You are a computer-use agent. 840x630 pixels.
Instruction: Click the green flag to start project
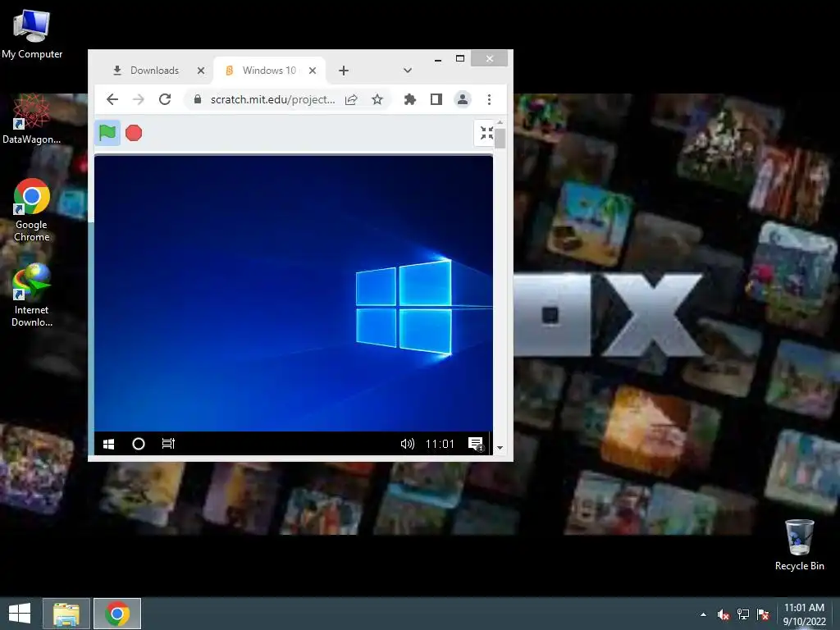coord(107,132)
